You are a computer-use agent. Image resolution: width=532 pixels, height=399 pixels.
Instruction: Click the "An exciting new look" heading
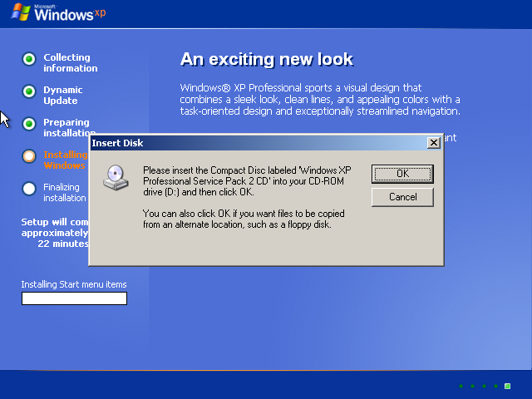[266, 60]
